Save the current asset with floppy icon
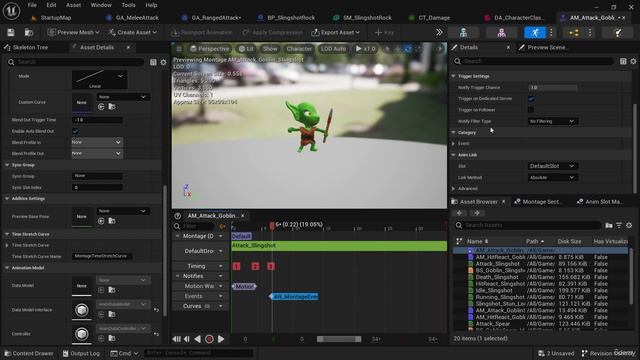Viewport: 640px width, 360px height. point(11,32)
